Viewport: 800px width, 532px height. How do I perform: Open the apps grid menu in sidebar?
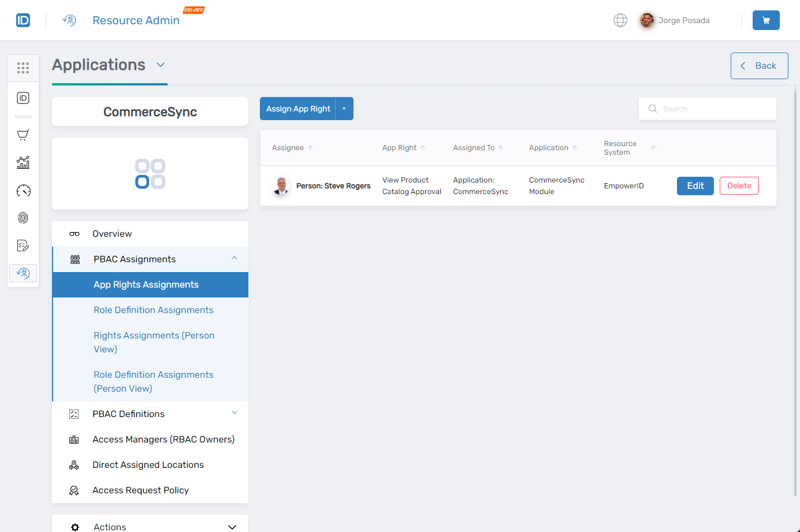coord(23,68)
